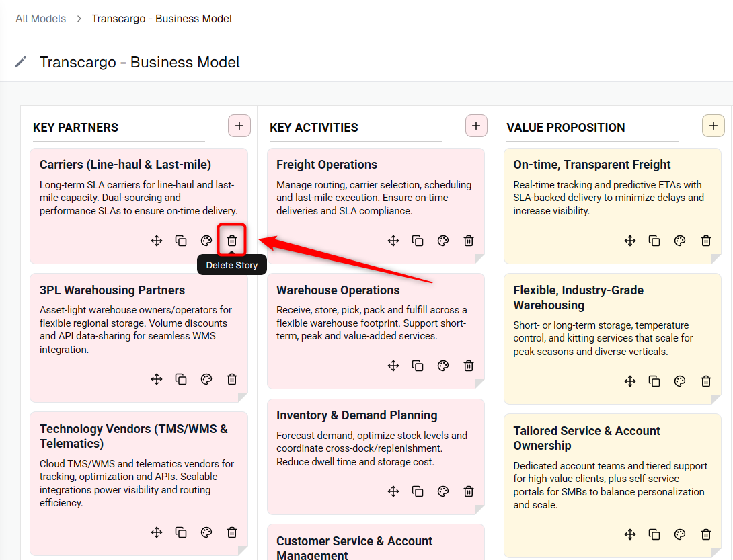Click the description starting 'Forecast demand, optimize stock'
This screenshot has height=560, width=733.
coord(372,449)
